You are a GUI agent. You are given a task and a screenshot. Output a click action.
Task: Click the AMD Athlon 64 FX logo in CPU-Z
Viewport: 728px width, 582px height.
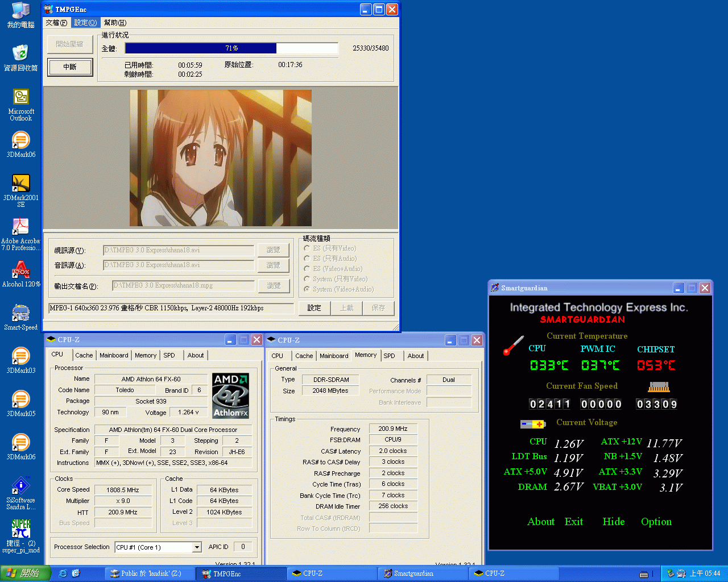230,396
